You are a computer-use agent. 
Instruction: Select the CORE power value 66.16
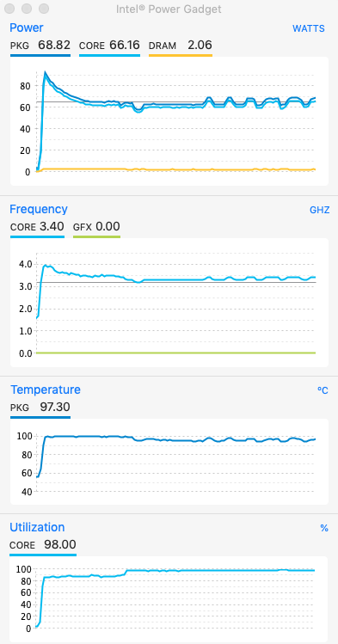point(125,45)
